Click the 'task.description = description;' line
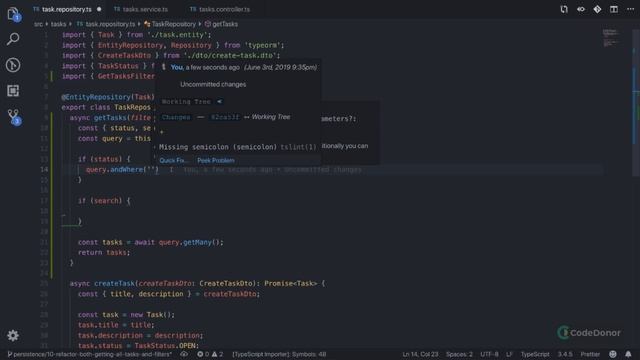Screen dimensions: 640x360 point(140,336)
